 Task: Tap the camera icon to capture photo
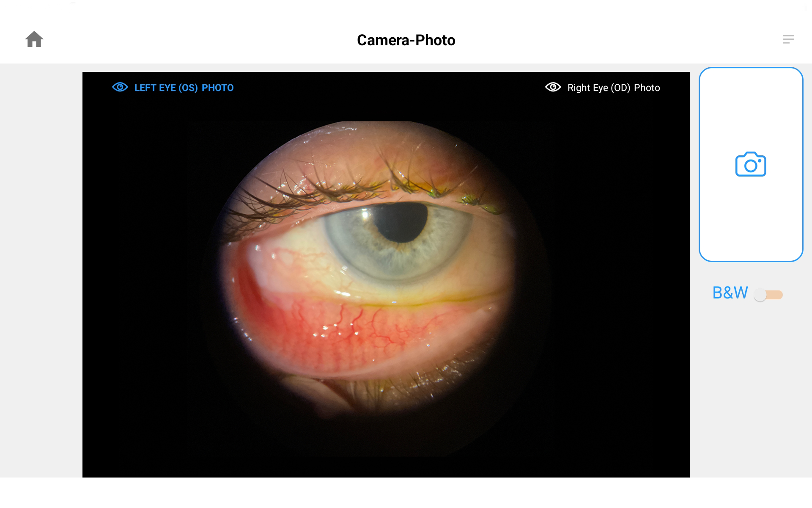[751, 164]
